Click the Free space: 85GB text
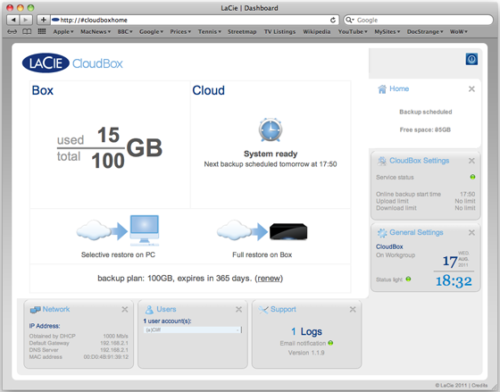 coord(425,130)
